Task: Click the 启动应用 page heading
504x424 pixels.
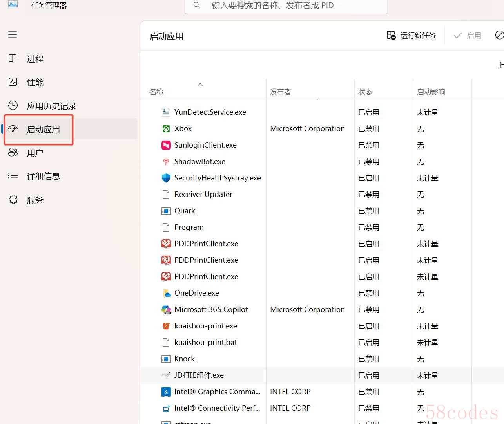Action: (167, 37)
